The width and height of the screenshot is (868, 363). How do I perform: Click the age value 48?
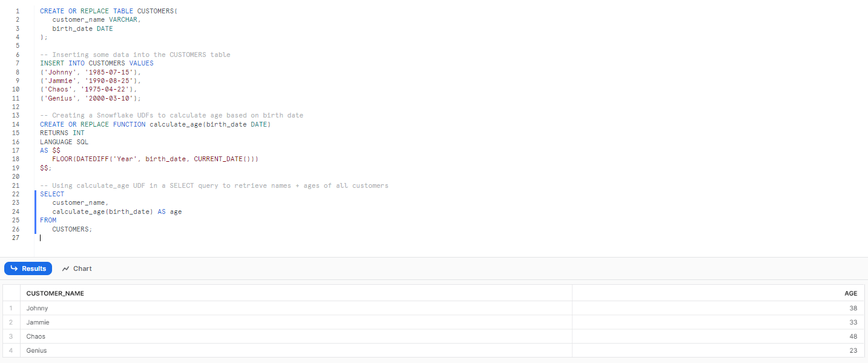tap(853, 336)
